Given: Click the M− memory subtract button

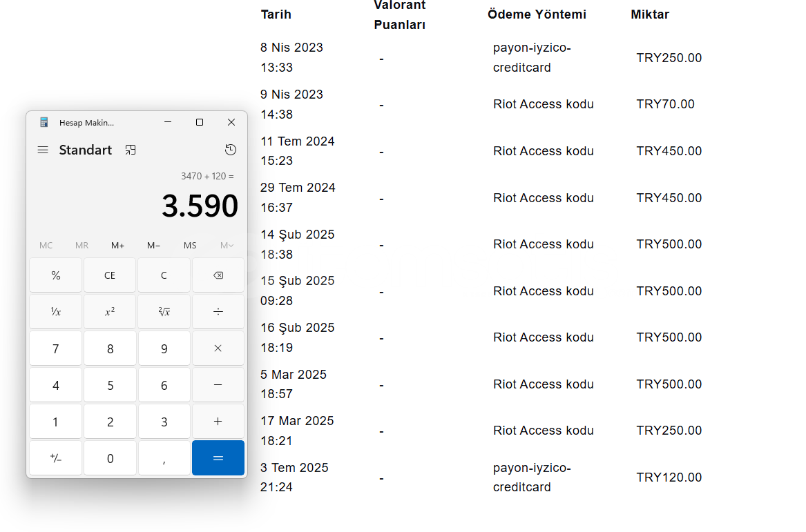Looking at the screenshot, I should click(154, 246).
